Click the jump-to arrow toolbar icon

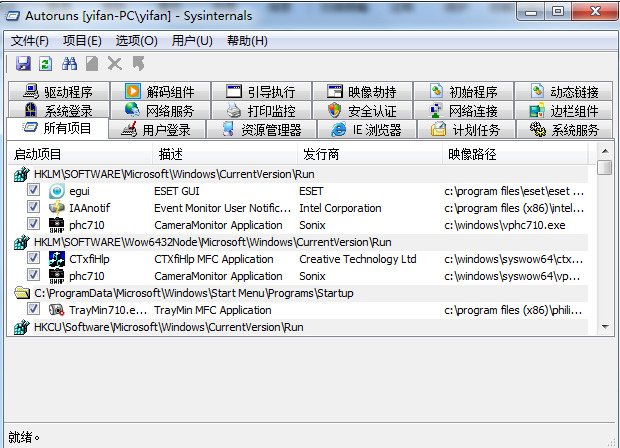pyautogui.click(x=138, y=63)
